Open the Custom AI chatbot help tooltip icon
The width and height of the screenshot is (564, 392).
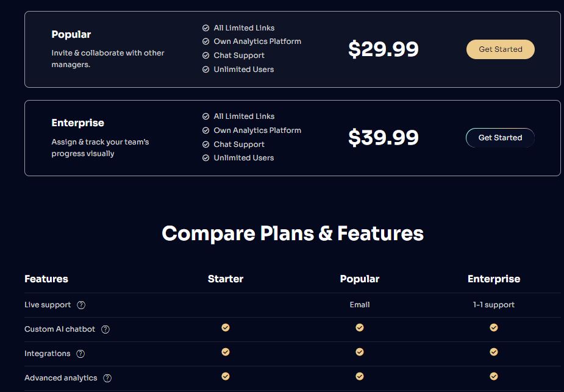click(105, 329)
